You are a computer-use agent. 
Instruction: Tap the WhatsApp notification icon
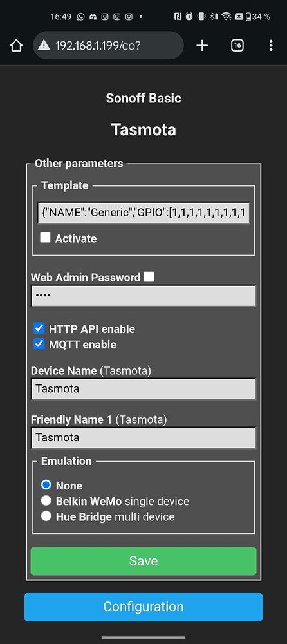81,17
